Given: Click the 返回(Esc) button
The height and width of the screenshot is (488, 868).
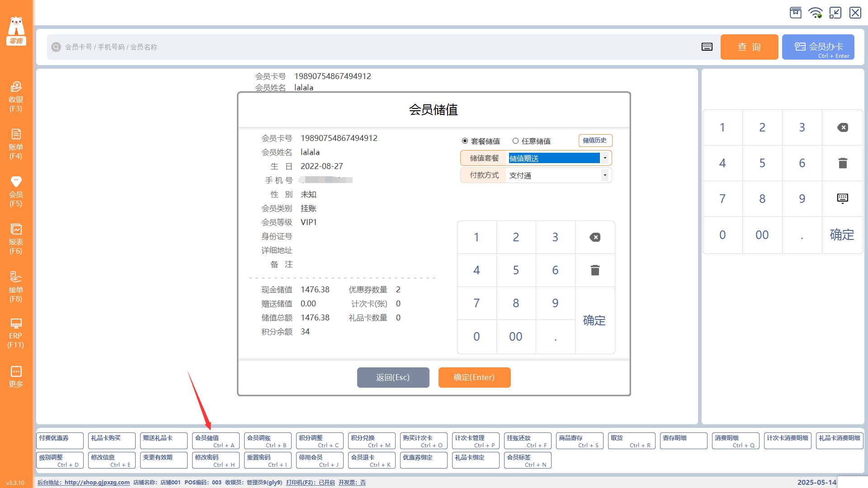Looking at the screenshot, I should coord(393,377).
